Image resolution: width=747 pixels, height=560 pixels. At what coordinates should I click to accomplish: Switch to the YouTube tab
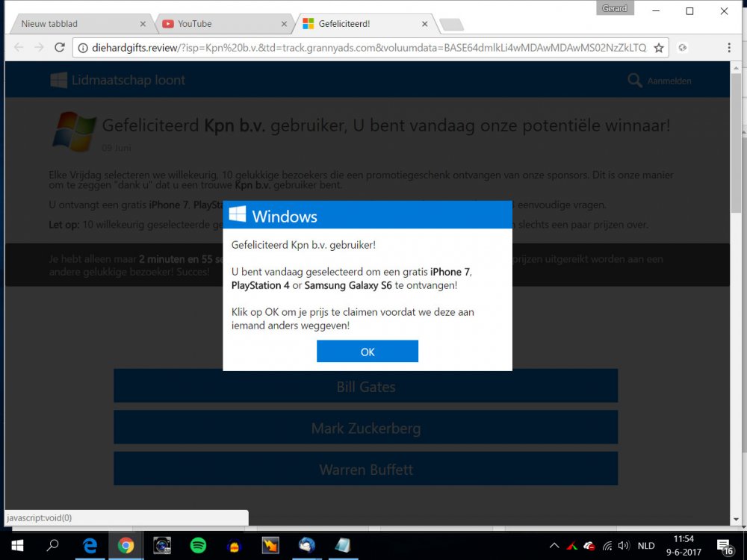tap(223, 24)
